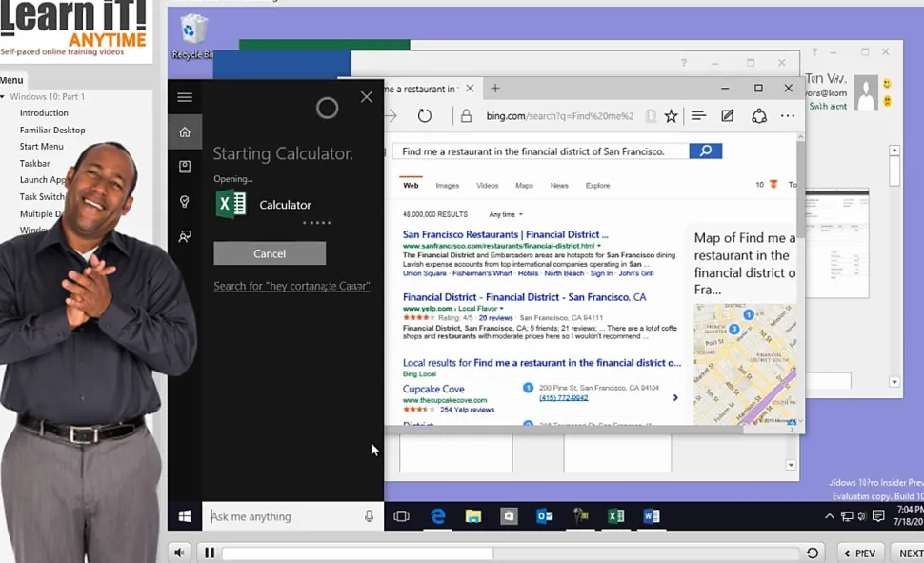Image resolution: width=924 pixels, height=563 pixels.
Task: Open Edge More actions menu
Action: coord(788,116)
